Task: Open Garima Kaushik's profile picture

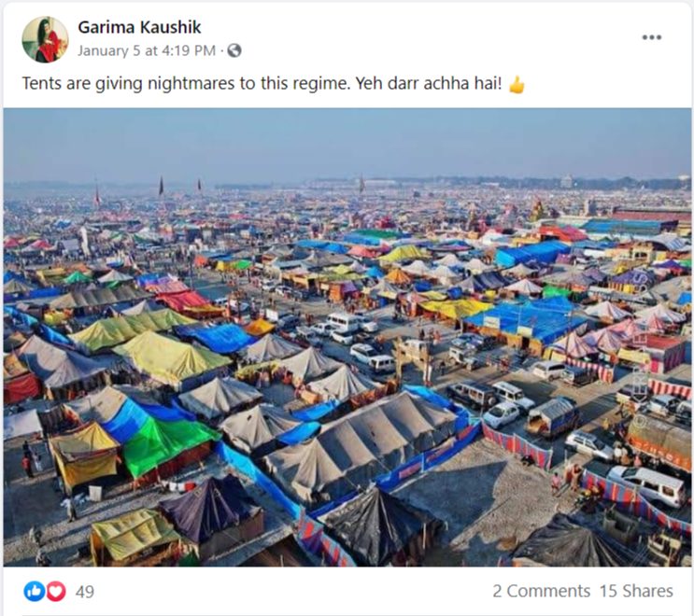Action: pyautogui.click(x=45, y=39)
